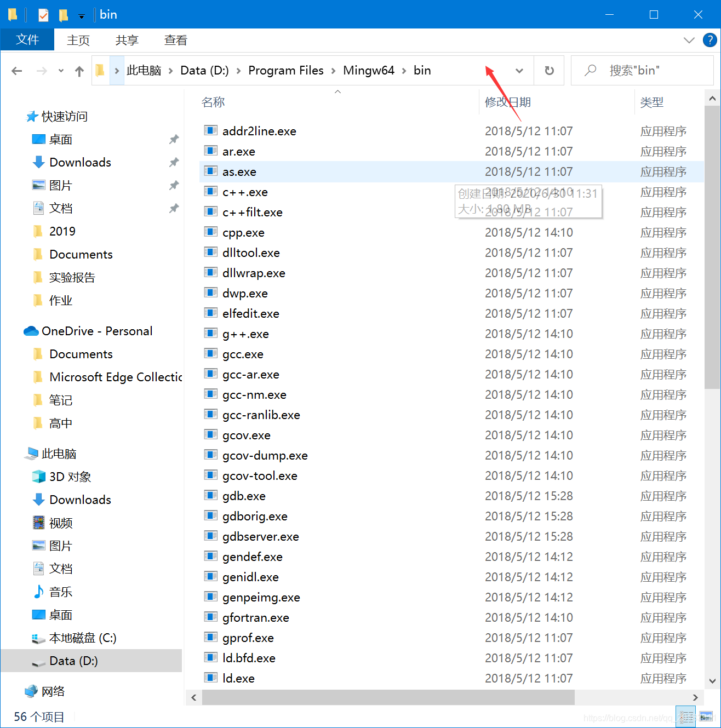Select the gcov-tool.exe file name
Image resolution: width=721 pixels, height=728 pixels.
pos(260,475)
